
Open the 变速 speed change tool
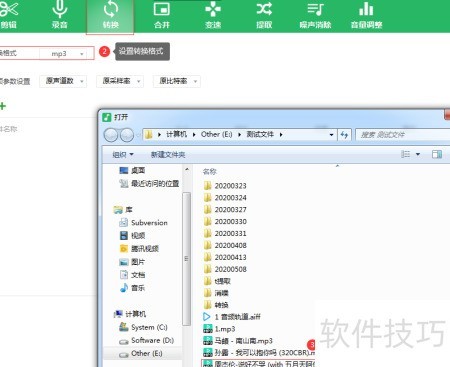pos(213,15)
